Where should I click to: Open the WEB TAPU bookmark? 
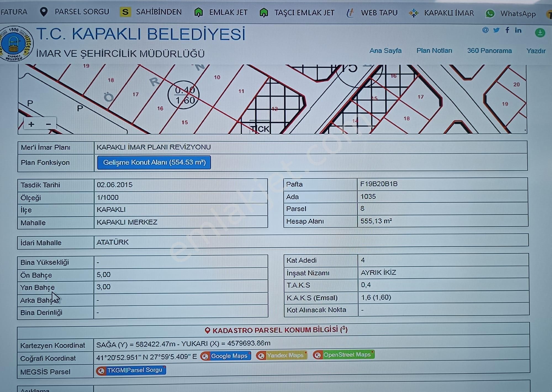(351, 13)
